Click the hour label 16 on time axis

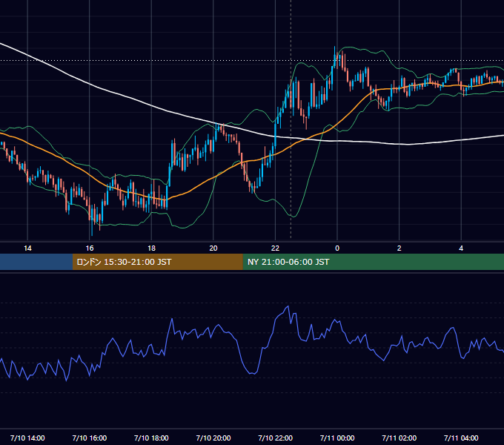90,248
